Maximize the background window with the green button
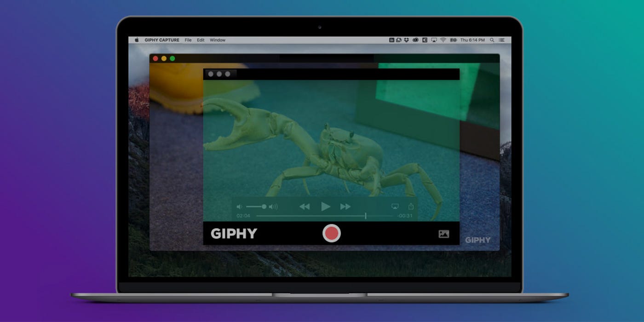This screenshot has height=322, width=644. tap(172, 58)
